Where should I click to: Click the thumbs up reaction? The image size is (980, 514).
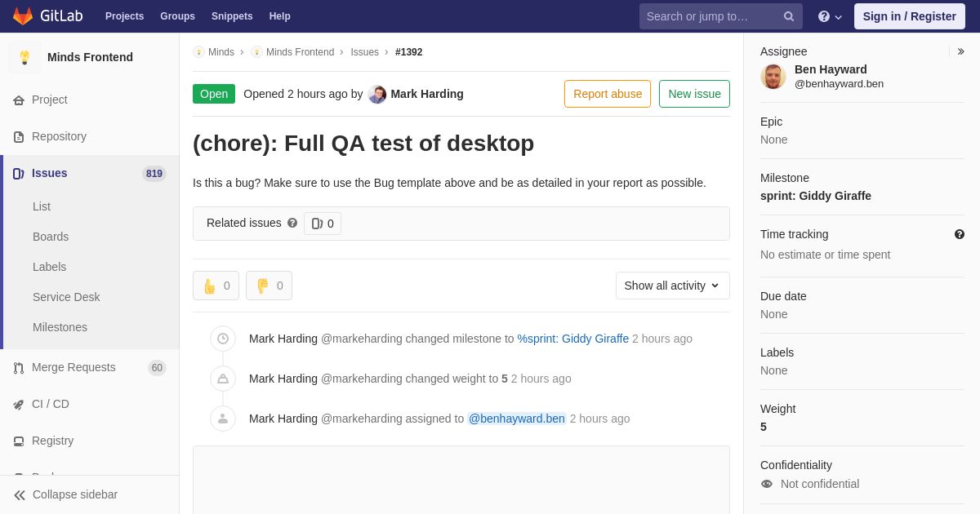[216, 286]
